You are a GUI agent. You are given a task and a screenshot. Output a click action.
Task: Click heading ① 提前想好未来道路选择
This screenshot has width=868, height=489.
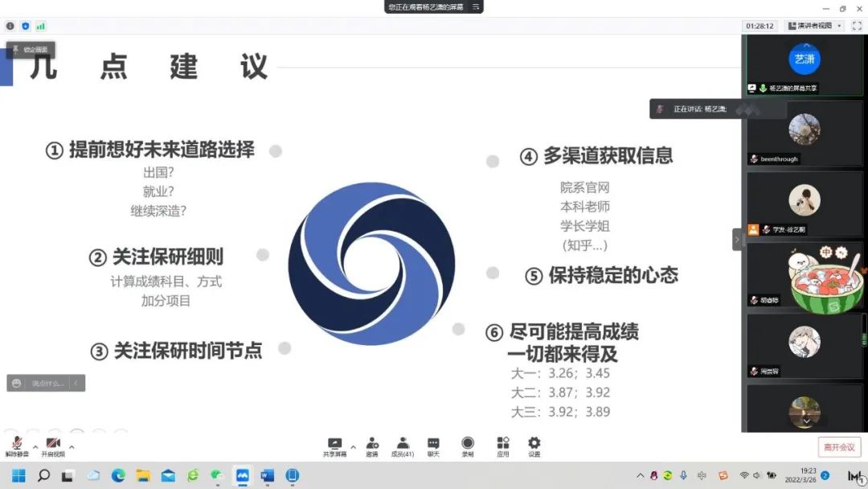150,150
